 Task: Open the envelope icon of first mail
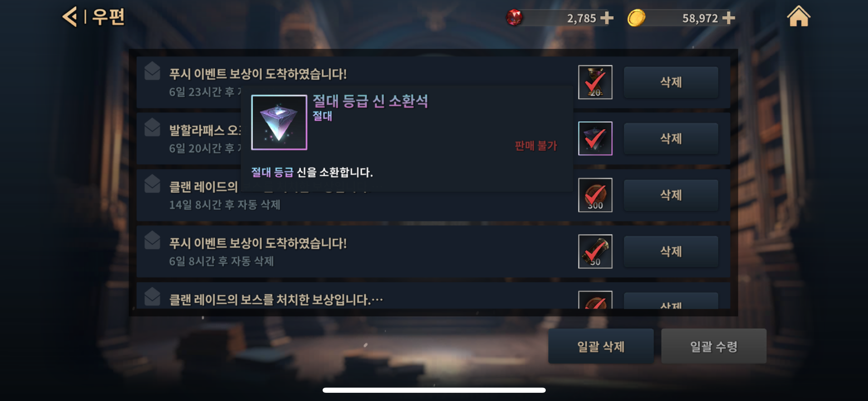[152, 71]
